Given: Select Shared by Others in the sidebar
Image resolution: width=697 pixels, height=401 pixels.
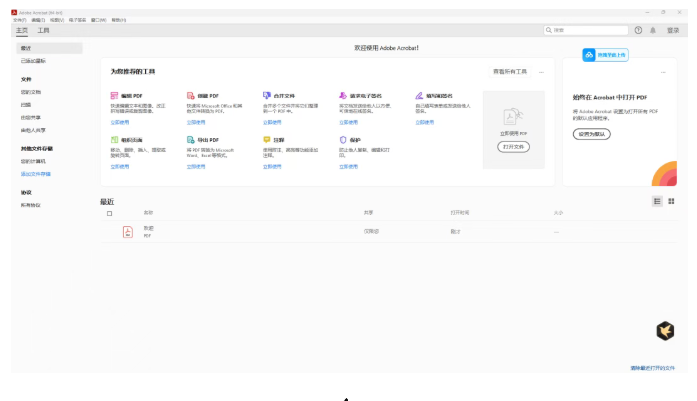Looking at the screenshot, I should (x=33, y=130).
